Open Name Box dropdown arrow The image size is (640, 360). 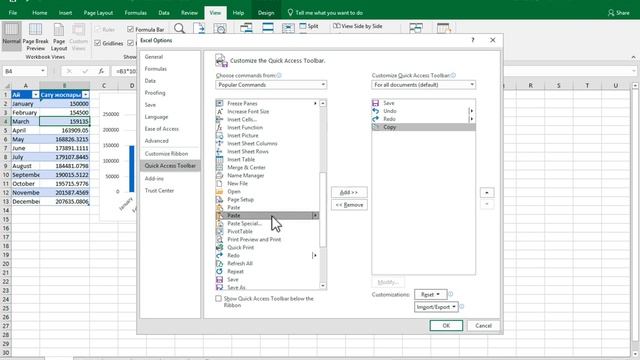(42, 71)
